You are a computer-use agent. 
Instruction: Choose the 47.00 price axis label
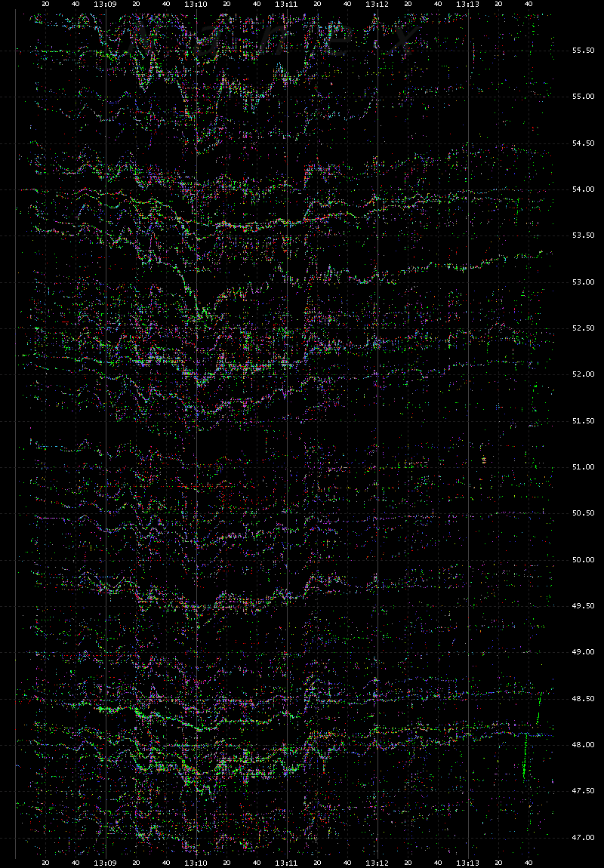point(584,838)
